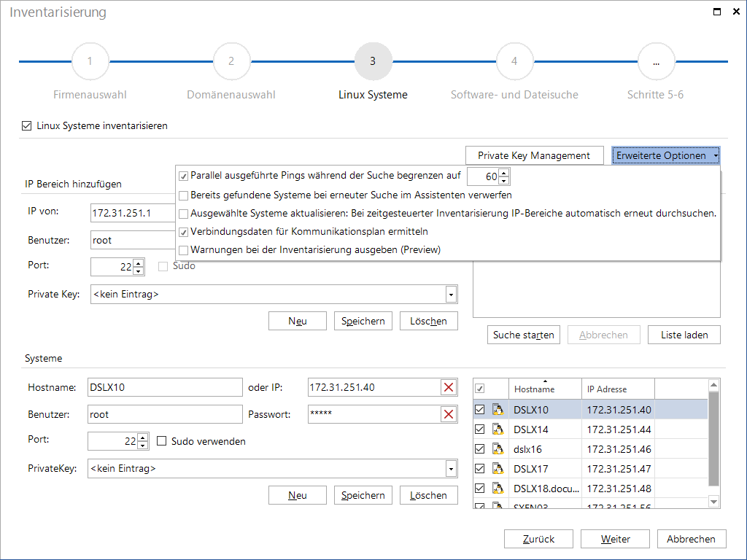This screenshot has width=747, height=560.
Task: Click 'Neu' in the IP Bereich section
Action: (298, 321)
